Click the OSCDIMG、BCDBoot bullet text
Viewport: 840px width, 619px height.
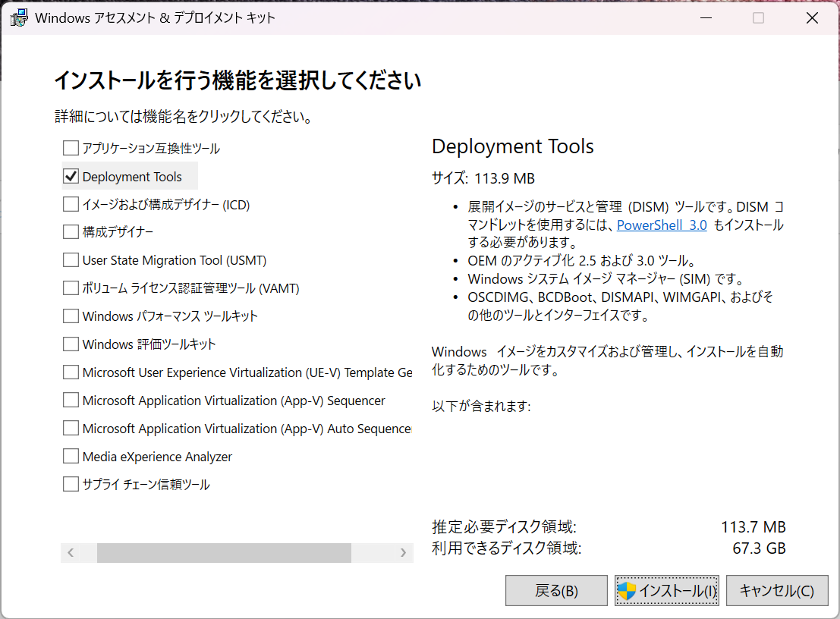pos(621,306)
